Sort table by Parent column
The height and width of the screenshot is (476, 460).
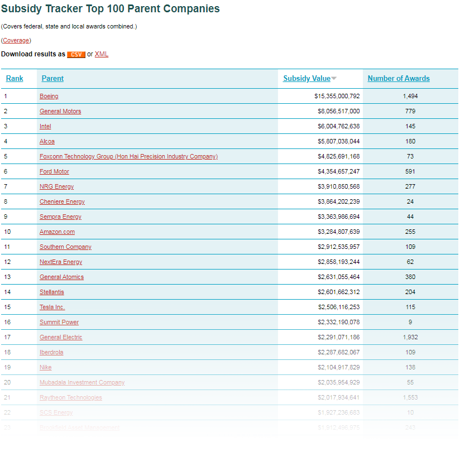(x=52, y=78)
